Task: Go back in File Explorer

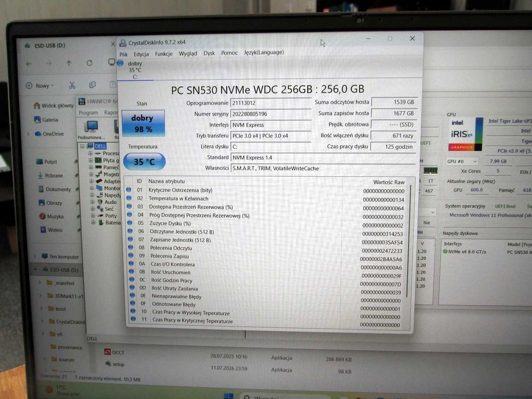Action: pos(29,64)
